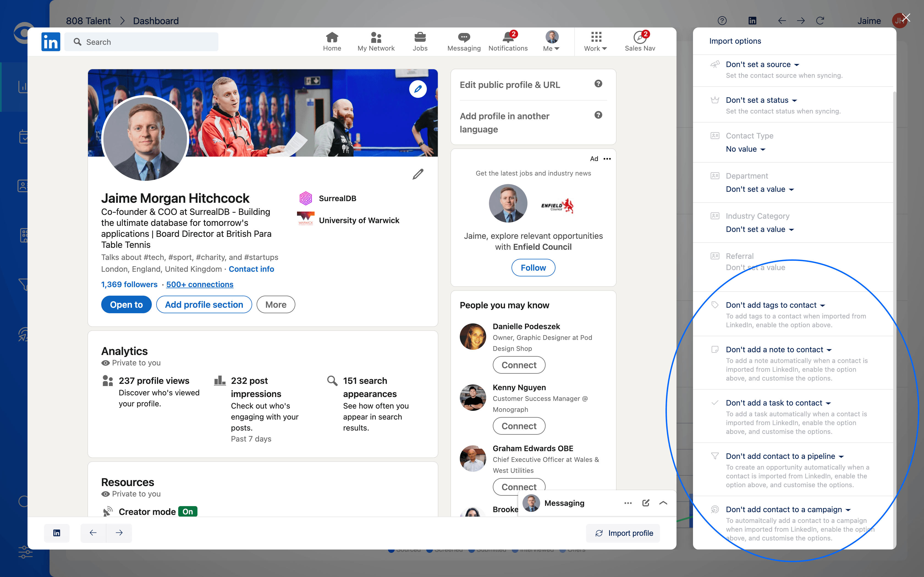Image resolution: width=924 pixels, height=577 pixels.
Task: Click the LinkedIn logo in header
Action: coord(51,41)
